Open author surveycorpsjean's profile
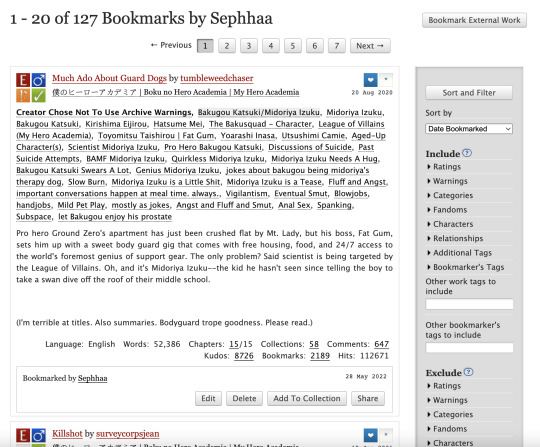This screenshot has height=447, width=540. tap(127, 434)
